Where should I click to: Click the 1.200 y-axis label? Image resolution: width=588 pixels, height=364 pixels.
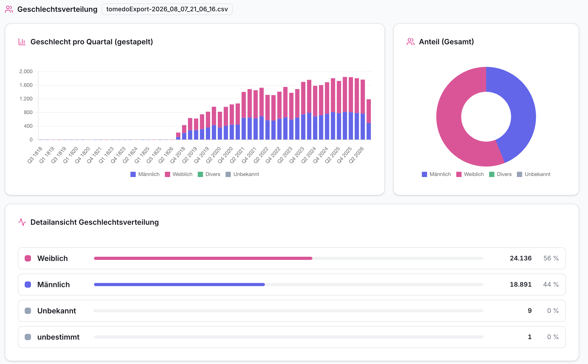point(26,99)
